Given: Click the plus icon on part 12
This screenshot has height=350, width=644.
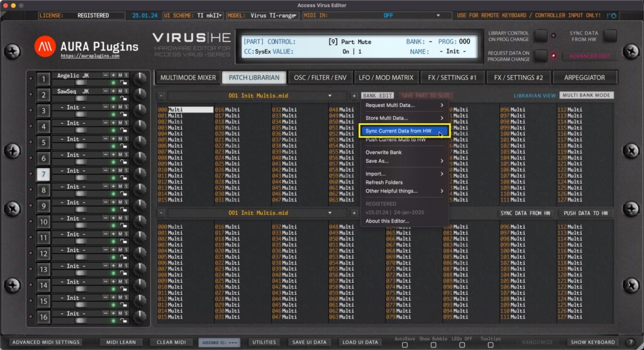Looking at the screenshot, I should [x=113, y=250].
